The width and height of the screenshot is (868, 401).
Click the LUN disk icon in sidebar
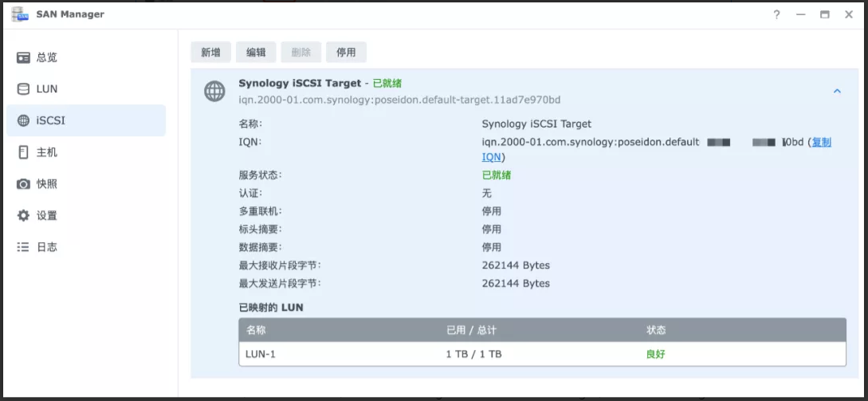pyautogui.click(x=23, y=89)
